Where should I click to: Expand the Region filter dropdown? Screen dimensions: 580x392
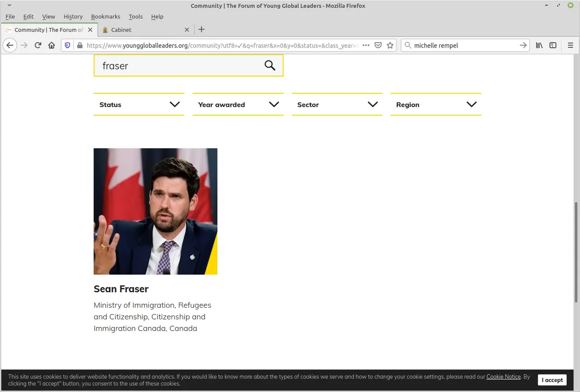click(436, 104)
